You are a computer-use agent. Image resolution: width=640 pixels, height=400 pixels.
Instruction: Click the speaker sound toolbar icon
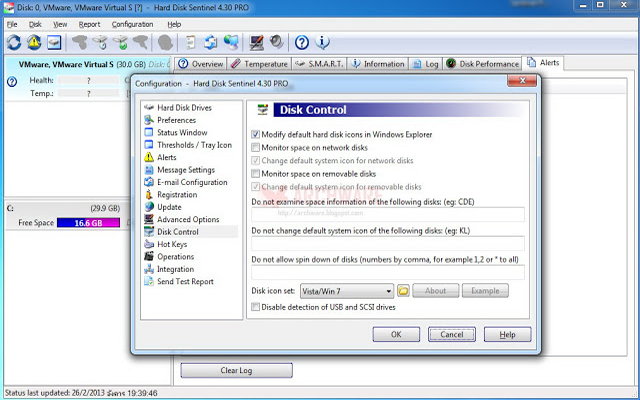[x=276, y=42]
